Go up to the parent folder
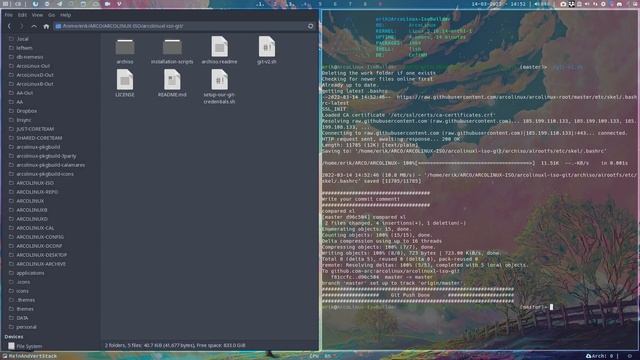 coord(34,26)
